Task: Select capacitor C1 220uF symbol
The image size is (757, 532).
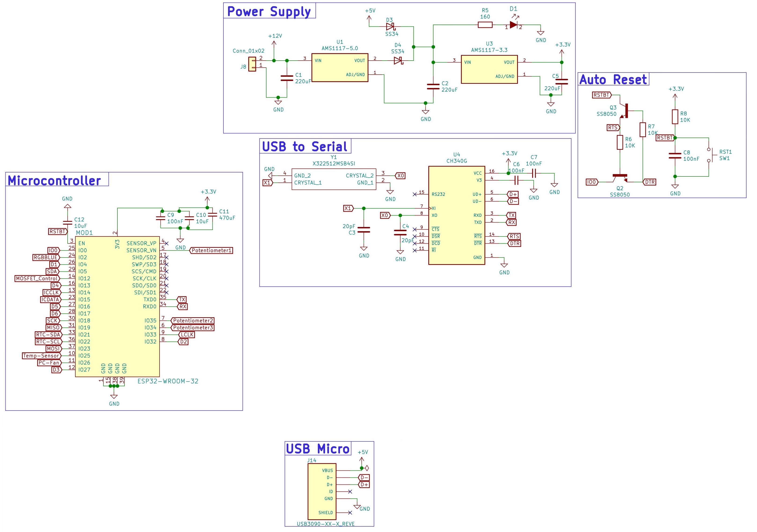Action: click(287, 78)
